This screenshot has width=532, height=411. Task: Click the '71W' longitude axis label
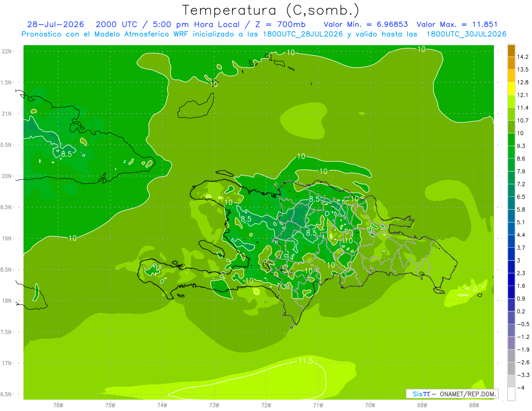point(318,405)
